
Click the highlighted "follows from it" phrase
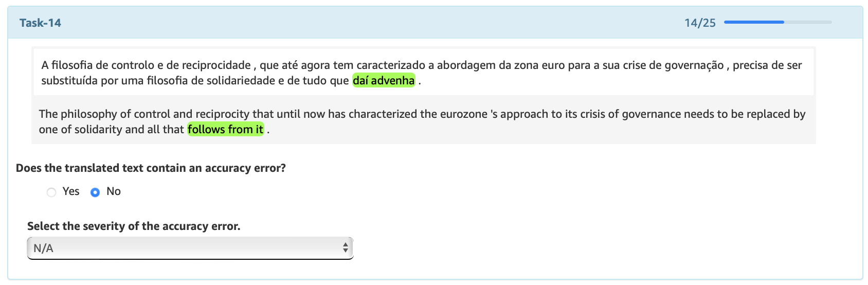pos(225,129)
